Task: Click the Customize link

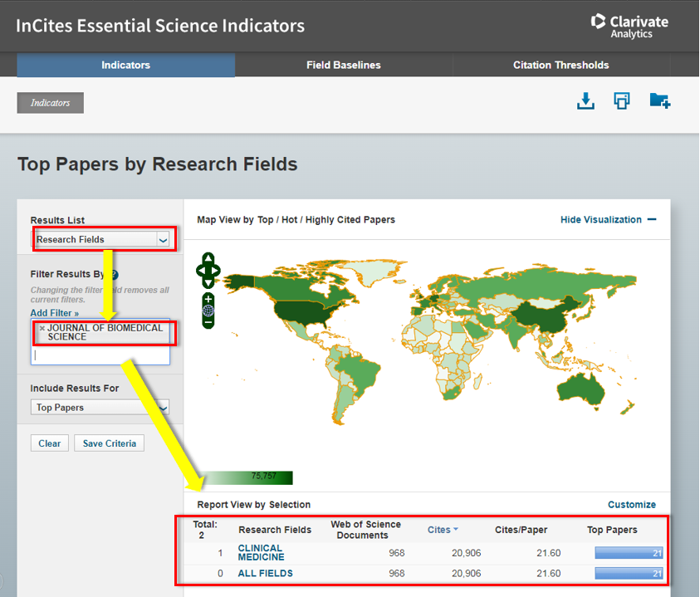Action: [632, 505]
